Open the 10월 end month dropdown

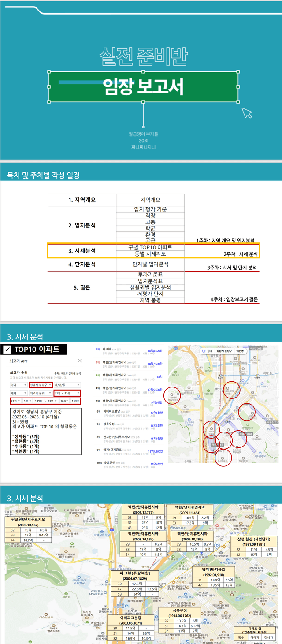click(64, 401)
